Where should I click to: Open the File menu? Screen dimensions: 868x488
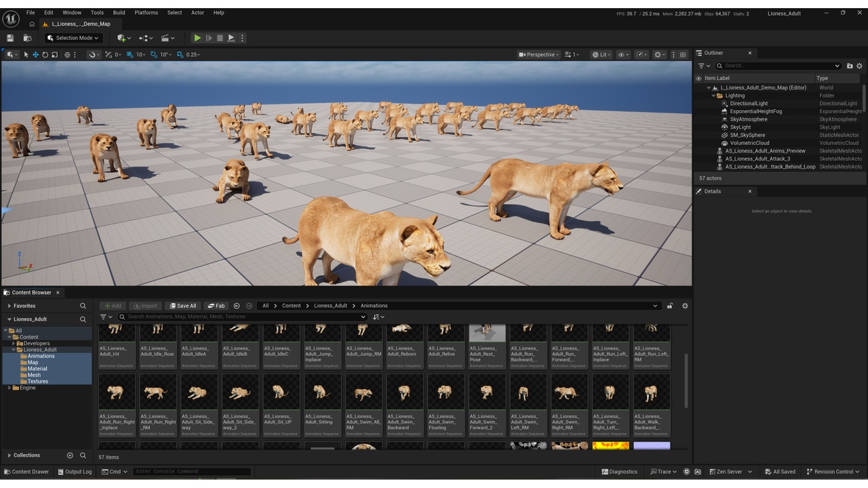pyautogui.click(x=31, y=12)
